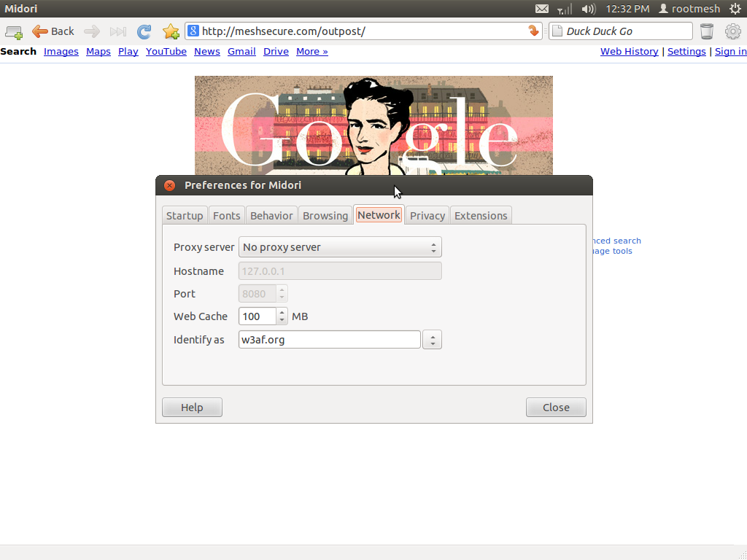Image resolution: width=747 pixels, height=560 pixels.
Task: Open the sound volume indicator
Action: [589, 9]
